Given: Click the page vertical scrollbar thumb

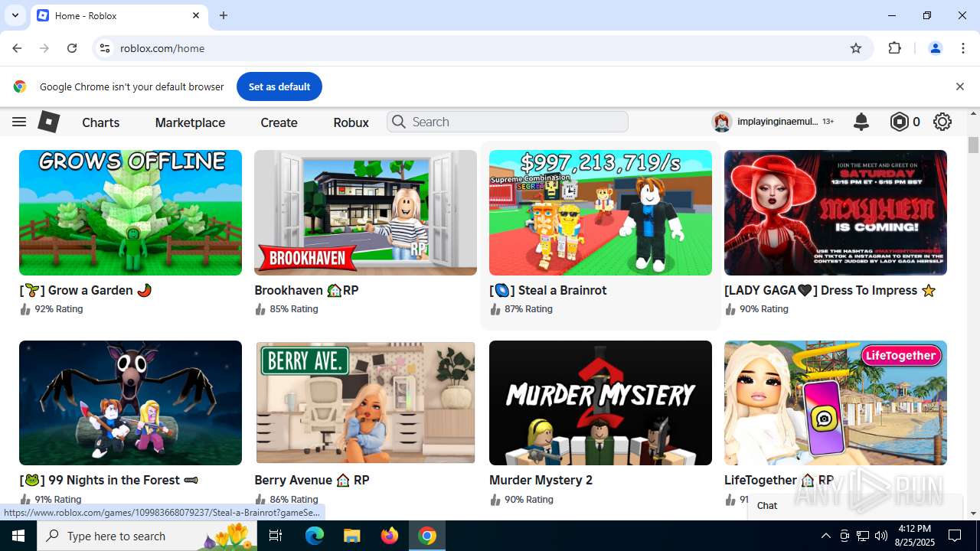Looking at the screenshot, I should pyautogui.click(x=974, y=145).
